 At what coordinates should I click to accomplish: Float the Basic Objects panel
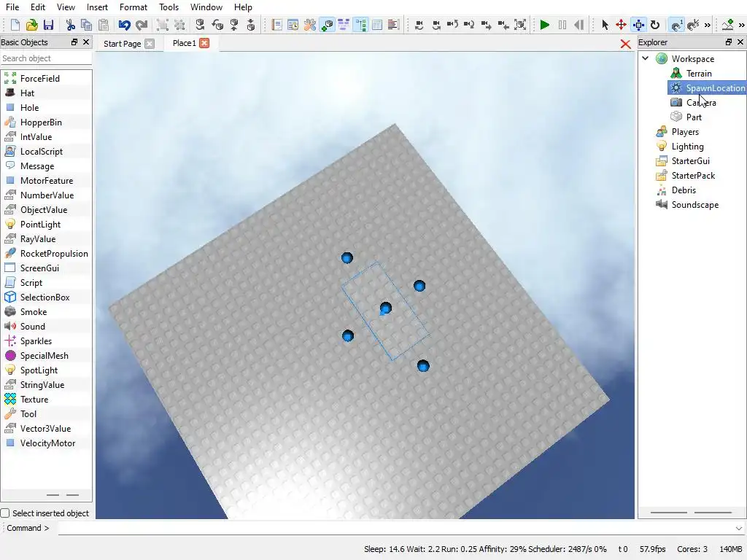pyautogui.click(x=74, y=42)
